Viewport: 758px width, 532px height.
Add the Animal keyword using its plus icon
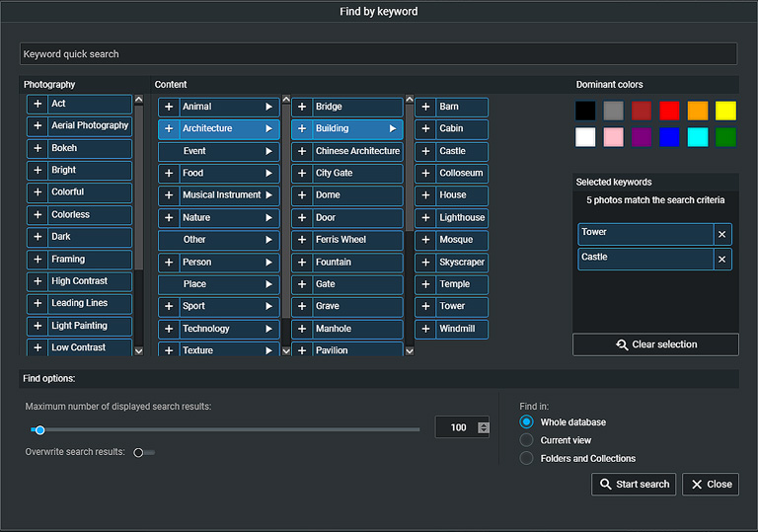[x=169, y=107]
